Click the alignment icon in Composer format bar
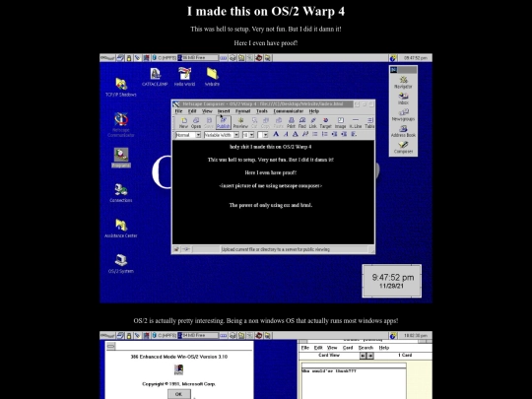532x399 pixels. 354,134
